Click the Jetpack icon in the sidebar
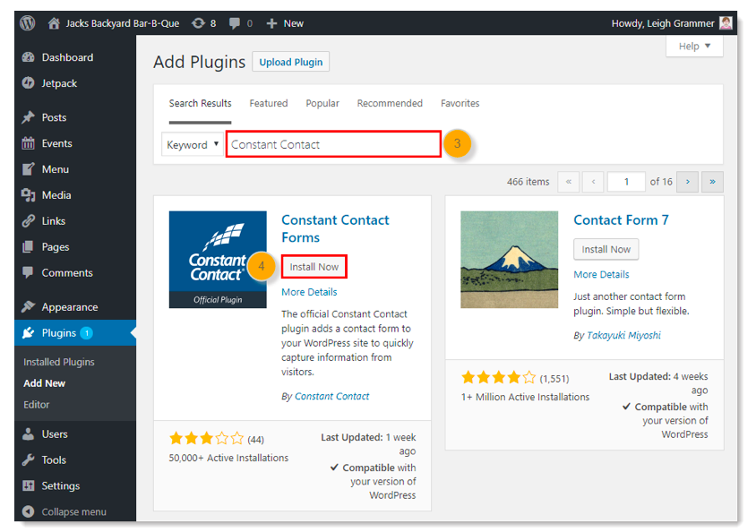 pos(28,83)
